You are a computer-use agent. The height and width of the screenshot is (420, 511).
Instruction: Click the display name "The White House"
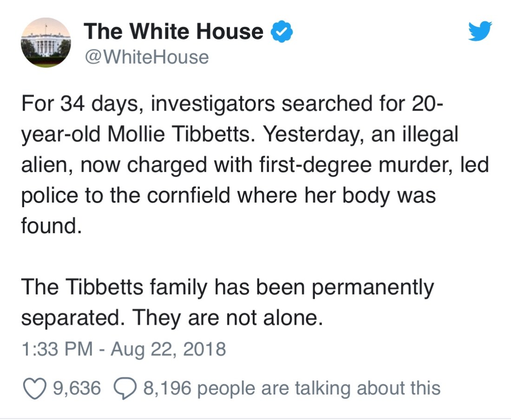pyautogui.click(x=174, y=32)
